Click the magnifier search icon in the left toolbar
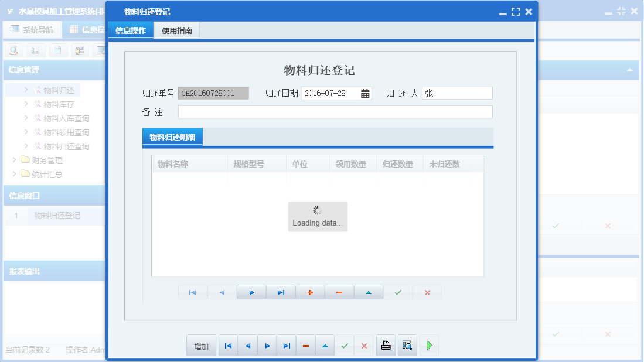Viewport: 644px width, 362px height. 13,50
